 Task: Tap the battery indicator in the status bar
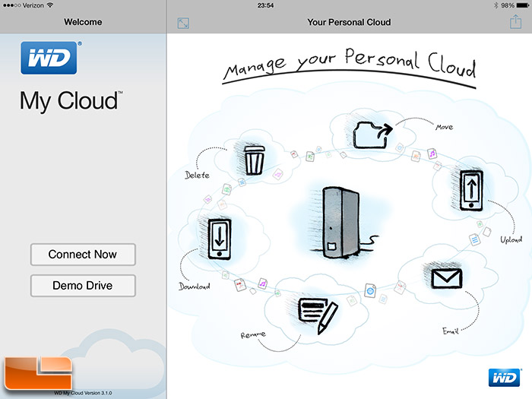tap(523, 5)
